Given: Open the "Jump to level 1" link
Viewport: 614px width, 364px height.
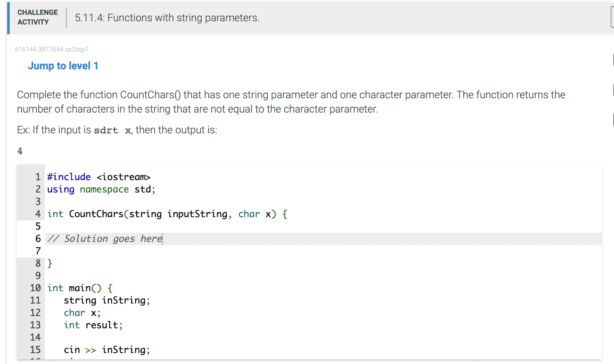Looking at the screenshot, I should click(x=63, y=66).
